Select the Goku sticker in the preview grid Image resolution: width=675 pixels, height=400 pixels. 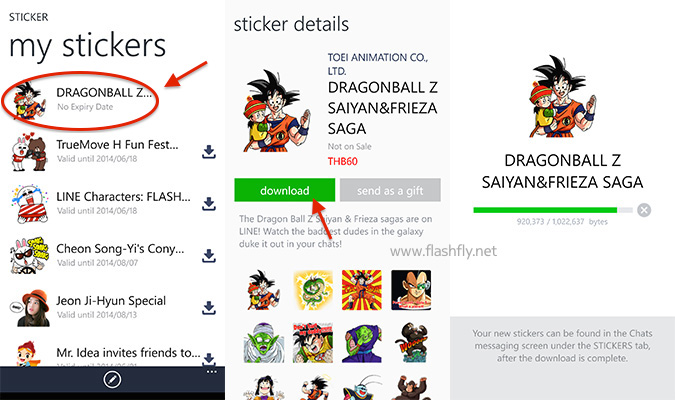click(x=258, y=290)
